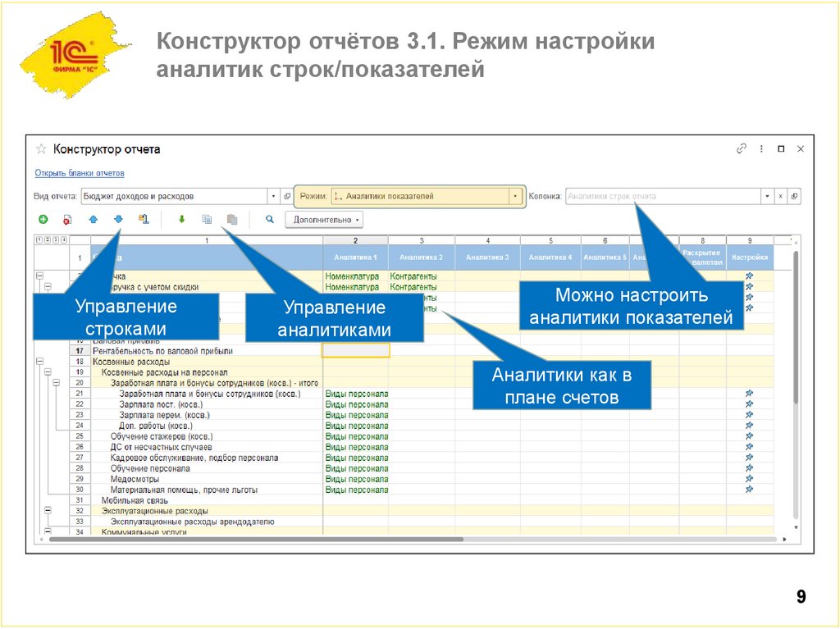840x629 pixels.
Task: Click the copy rows icon
Action: pos(207,219)
